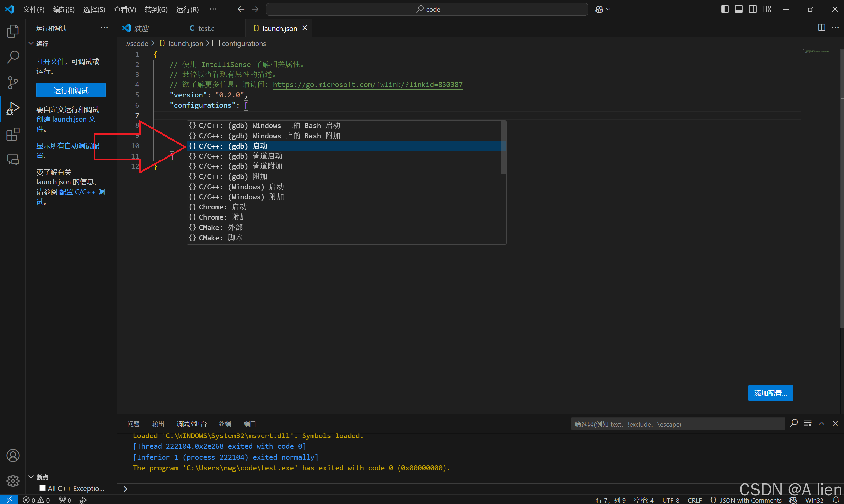Click the suggestion list scrollbar thumb
Image resolution: width=844 pixels, height=504 pixels.
point(503,147)
